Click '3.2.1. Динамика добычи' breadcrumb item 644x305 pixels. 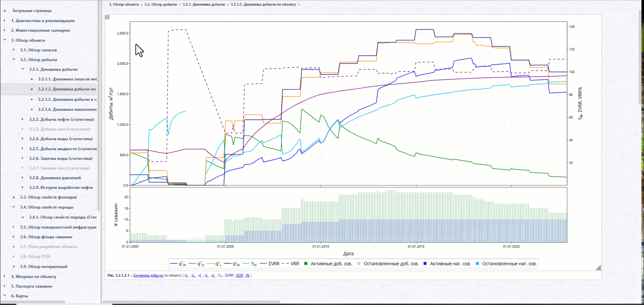click(204, 4)
